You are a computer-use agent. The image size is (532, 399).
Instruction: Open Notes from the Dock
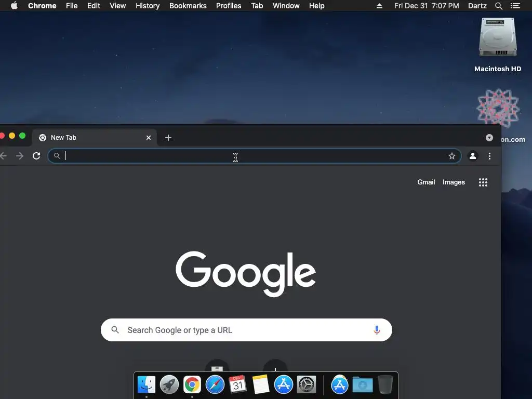coord(261,384)
